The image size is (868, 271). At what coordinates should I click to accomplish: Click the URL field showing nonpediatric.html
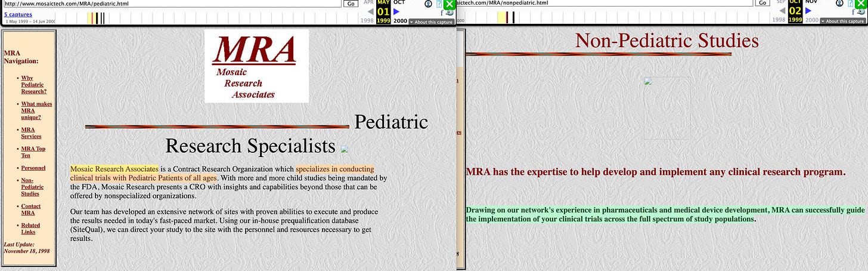pyautogui.click(x=604, y=4)
